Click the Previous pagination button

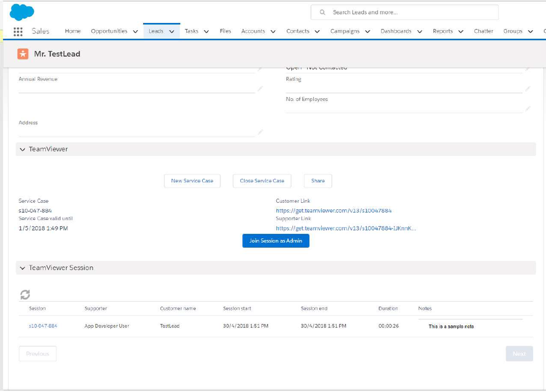point(38,354)
